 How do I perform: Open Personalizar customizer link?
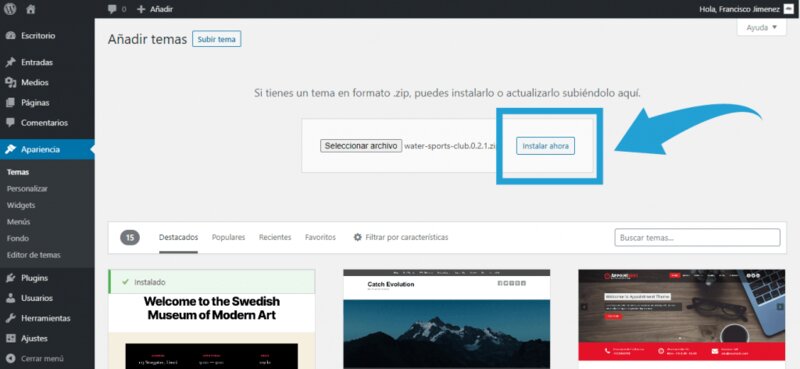[x=27, y=188]
